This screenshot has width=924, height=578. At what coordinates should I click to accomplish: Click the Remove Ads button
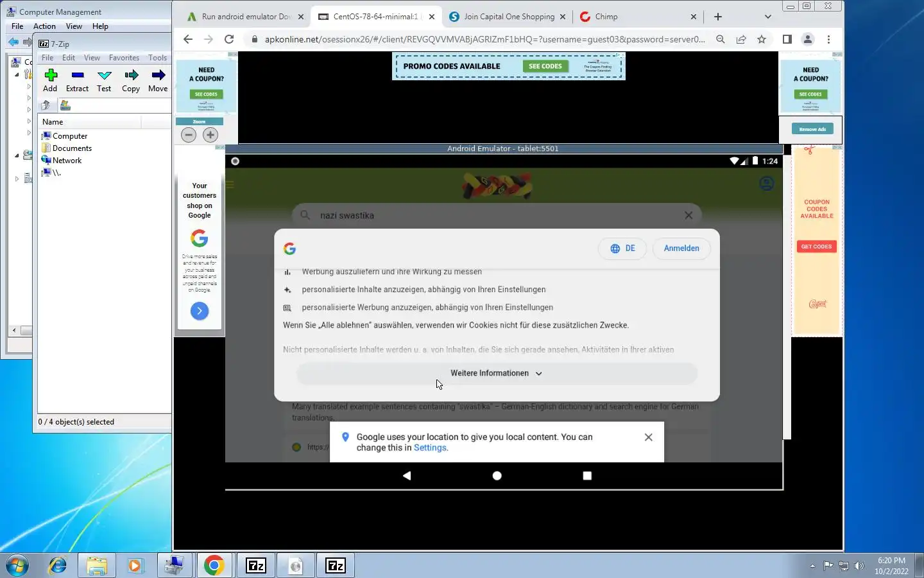point(812,129)
